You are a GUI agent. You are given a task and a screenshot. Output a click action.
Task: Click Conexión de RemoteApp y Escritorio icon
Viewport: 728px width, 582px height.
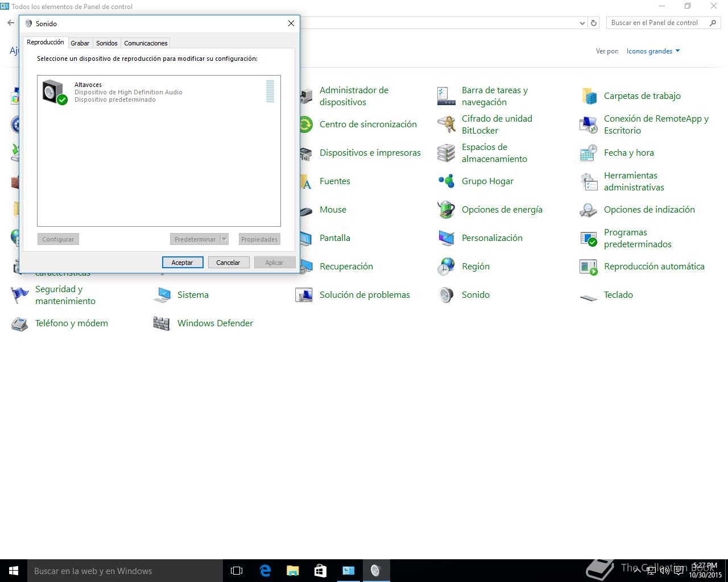589,124
